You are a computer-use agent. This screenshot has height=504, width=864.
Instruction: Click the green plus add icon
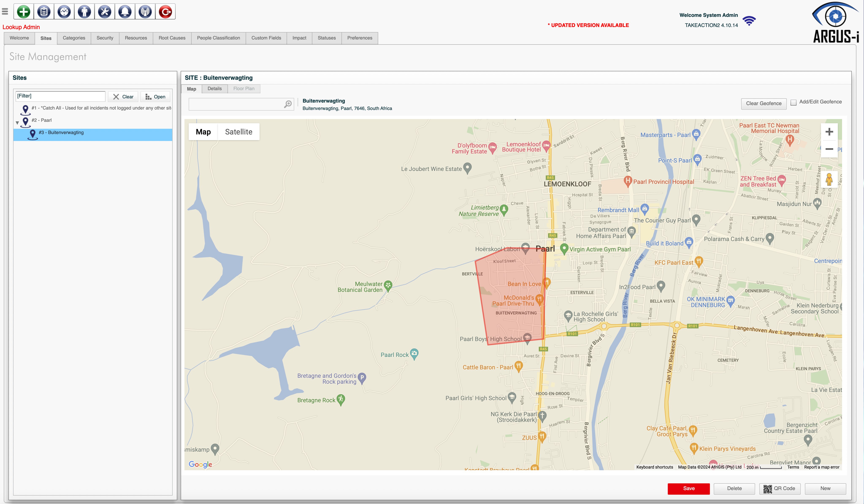23,12
